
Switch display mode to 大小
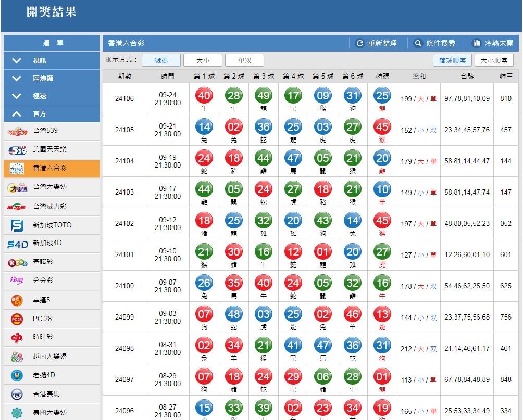coord(203,60)
